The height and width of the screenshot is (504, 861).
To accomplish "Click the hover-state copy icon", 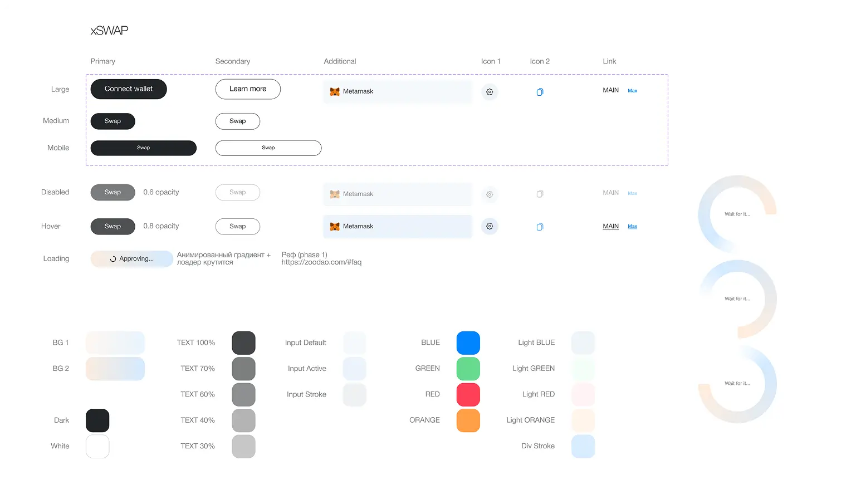I will point(540,227).
